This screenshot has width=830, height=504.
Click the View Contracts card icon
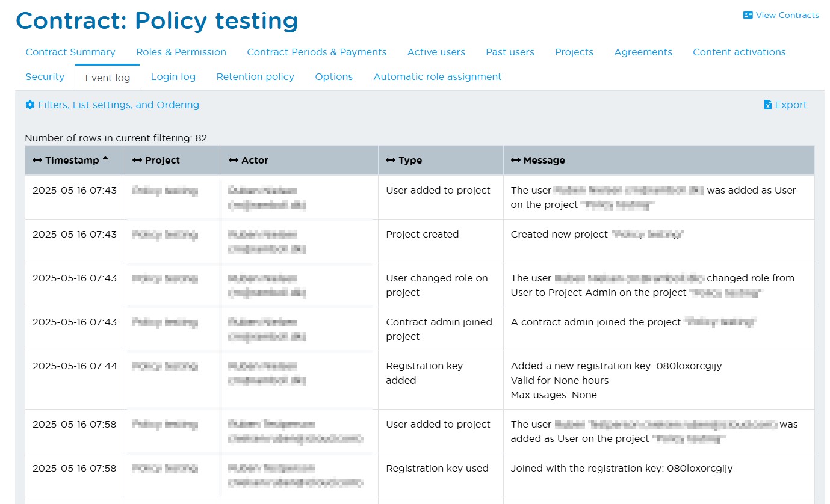(748, 16)
